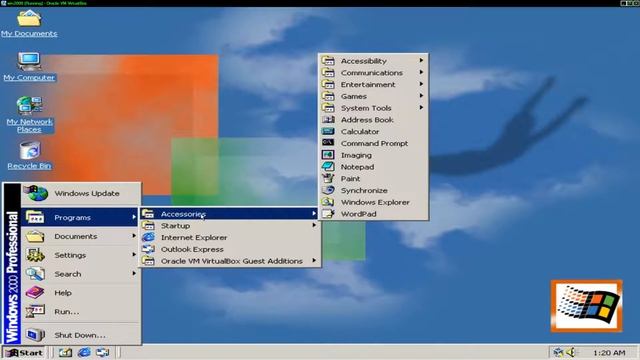This screenshot has width=640, height=360.
Task: Select Help in the Start menu
Action: click(80, 293)
